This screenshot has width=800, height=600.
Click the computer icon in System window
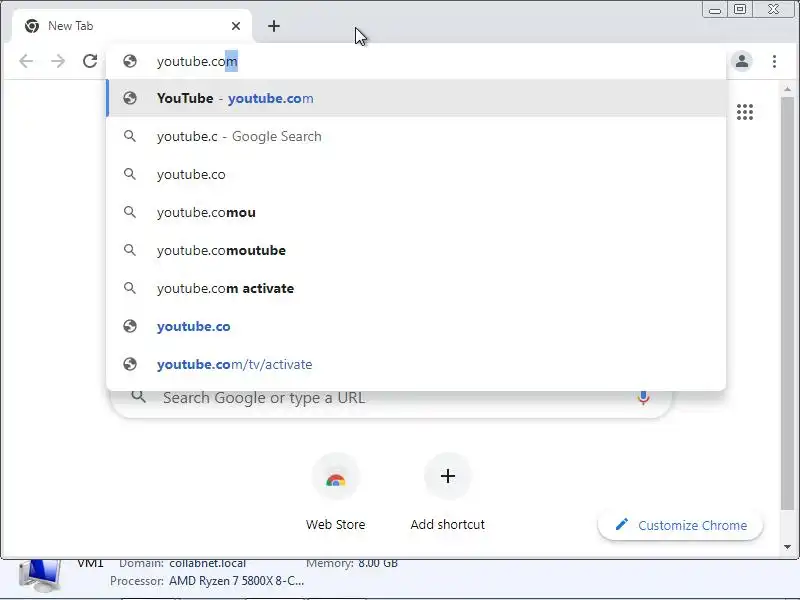[39, 575]
